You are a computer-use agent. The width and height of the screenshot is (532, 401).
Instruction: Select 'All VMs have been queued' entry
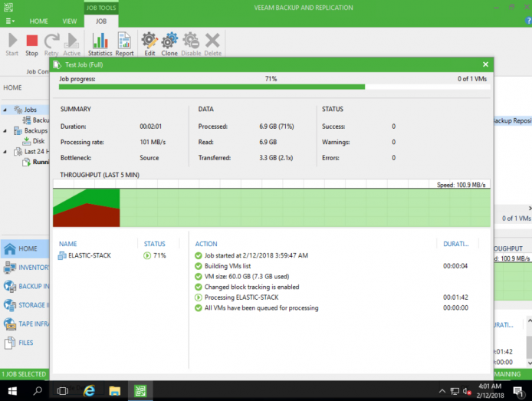pos(261,308)
